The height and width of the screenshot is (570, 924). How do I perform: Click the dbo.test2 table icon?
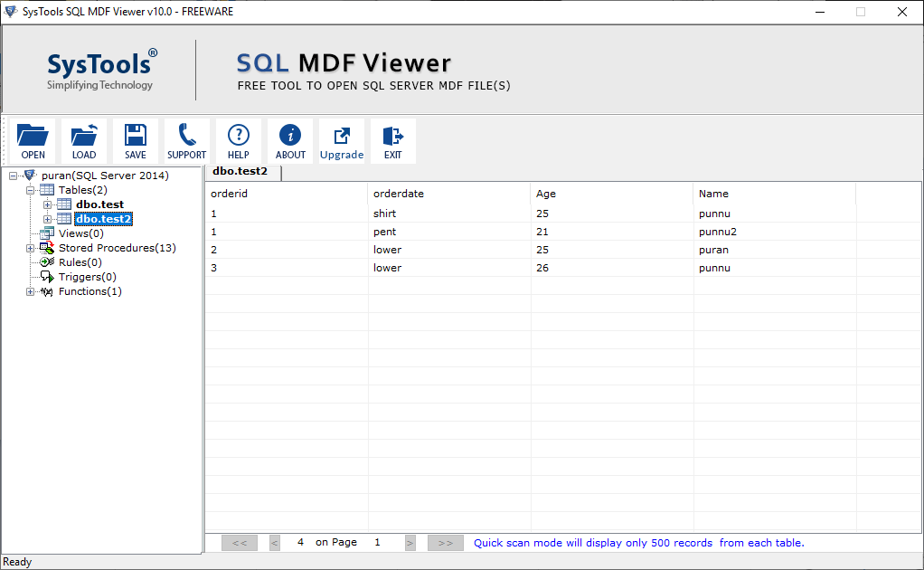click(64, 219)
